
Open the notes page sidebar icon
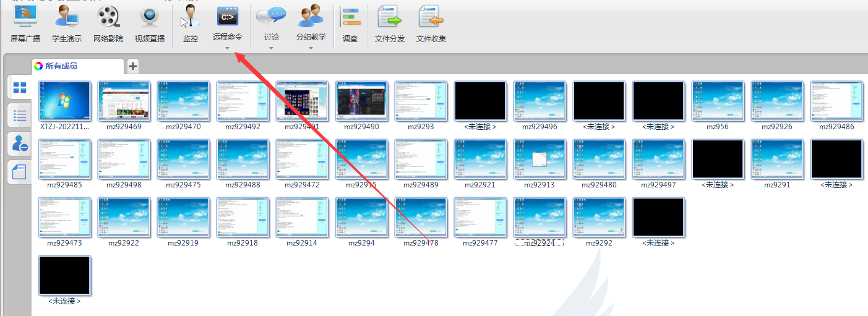(20, 173)
